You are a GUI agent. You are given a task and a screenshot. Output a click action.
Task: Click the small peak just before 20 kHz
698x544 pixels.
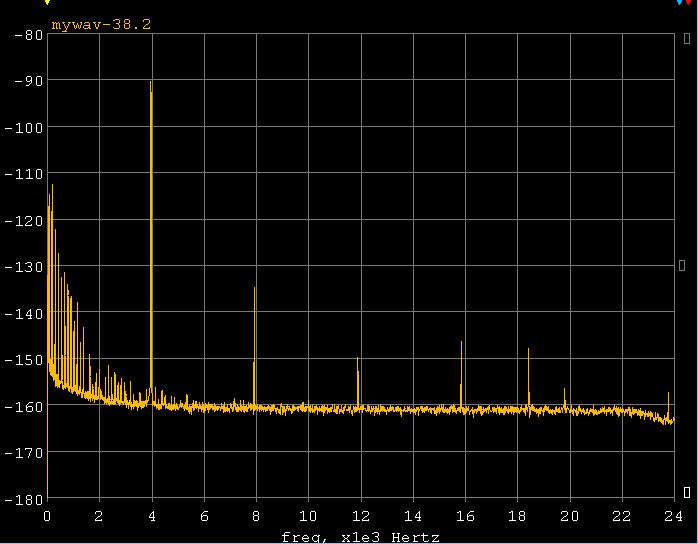pyautogui.click(x=564, y=398)
